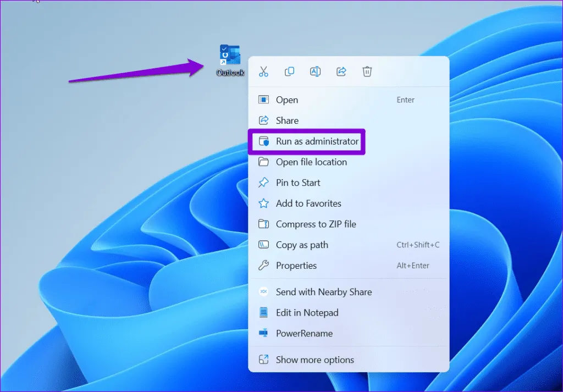Click the Share arrow icon in top row
This screenshot has height=392, width=563.
point(341,71)
